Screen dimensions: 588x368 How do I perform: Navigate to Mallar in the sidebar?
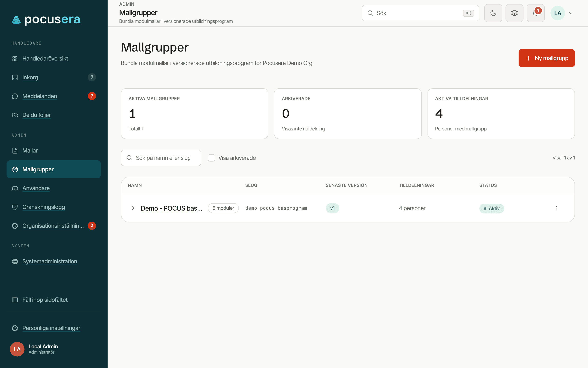click(54, 150)
